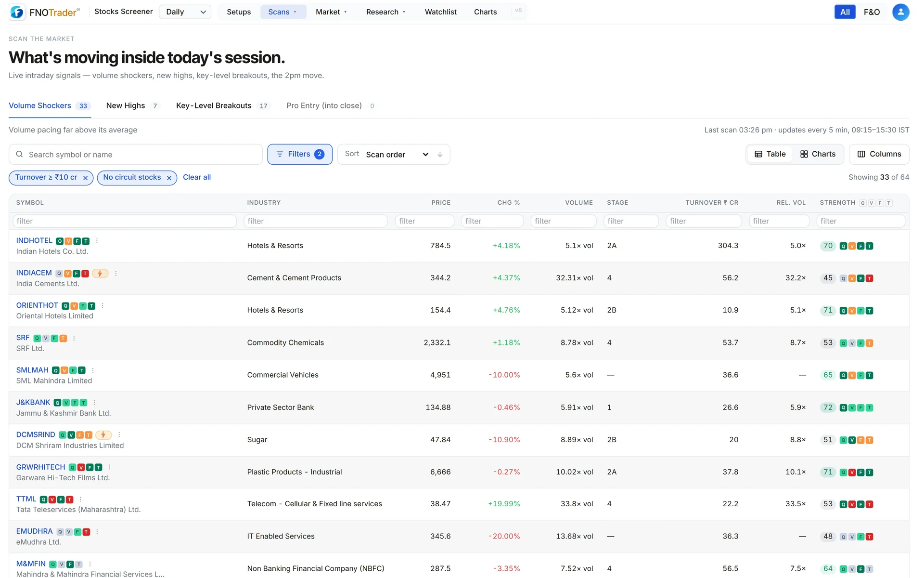Open the user profile avatar
Screen dimensions: 924x578
900,12
